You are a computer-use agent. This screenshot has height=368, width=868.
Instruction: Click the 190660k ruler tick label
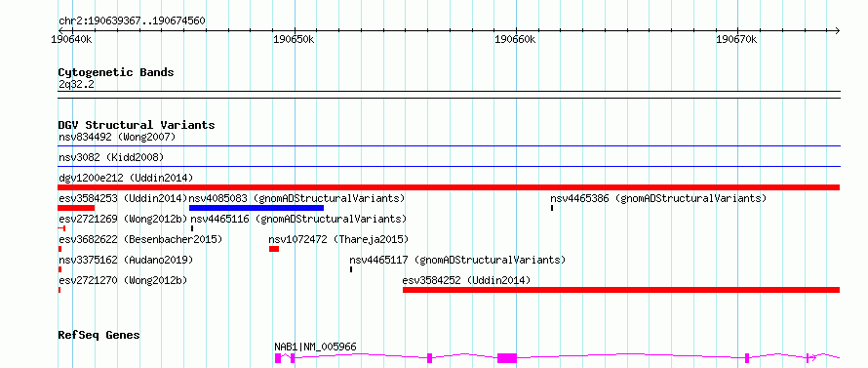[515, 40]
